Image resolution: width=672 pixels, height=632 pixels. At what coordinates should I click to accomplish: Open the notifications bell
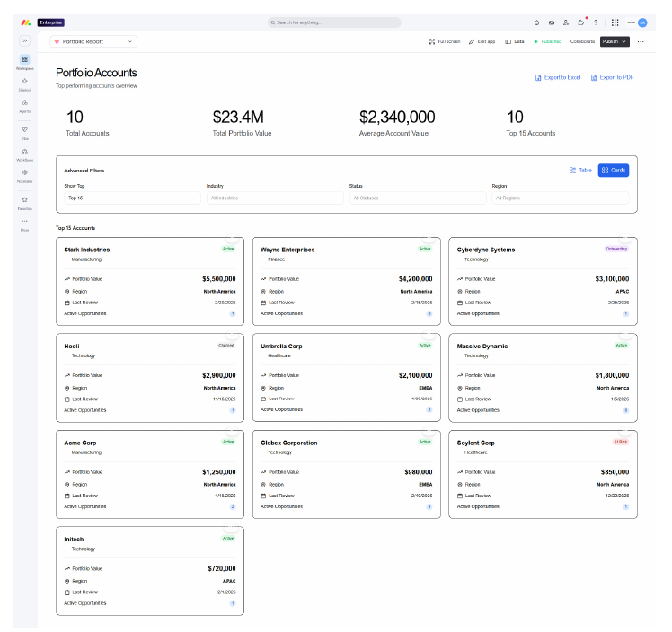pos(536,22)
